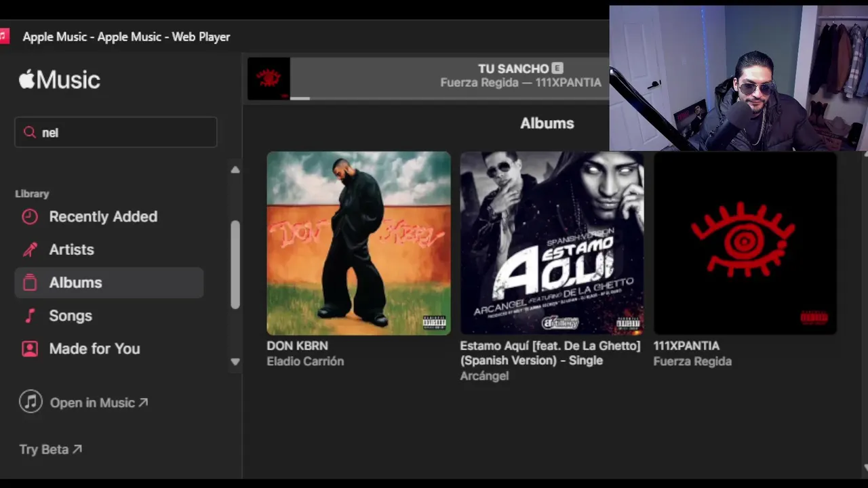Click the Artists microphone icon

point(30,250)
